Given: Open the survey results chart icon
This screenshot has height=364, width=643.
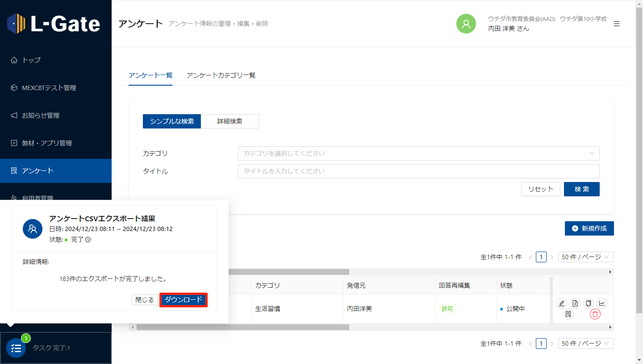Looking at the screenshot, I should (602, 303).
